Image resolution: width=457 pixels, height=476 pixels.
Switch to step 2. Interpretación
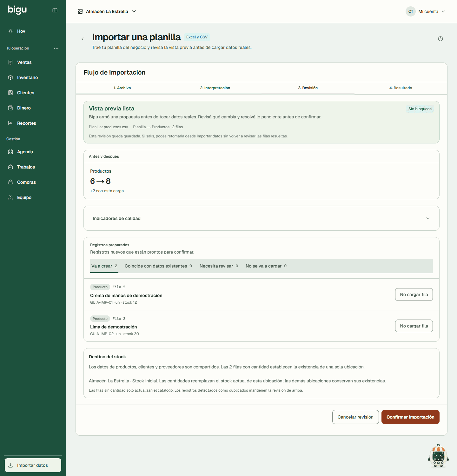pos(215,88)
